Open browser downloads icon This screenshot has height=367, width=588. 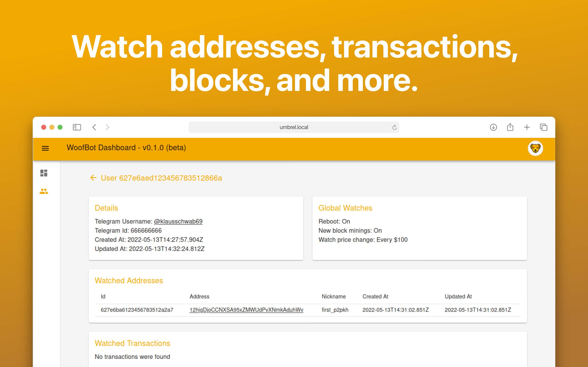493,127
